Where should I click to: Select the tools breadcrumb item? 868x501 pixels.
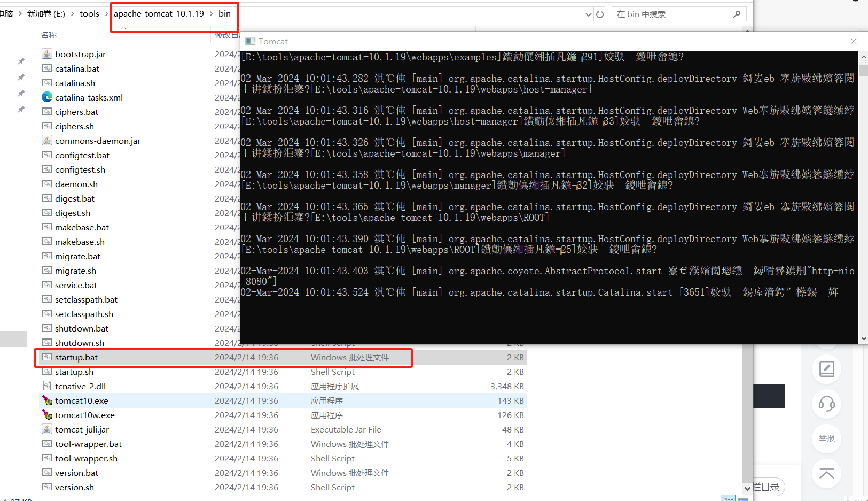click(89, 13)
